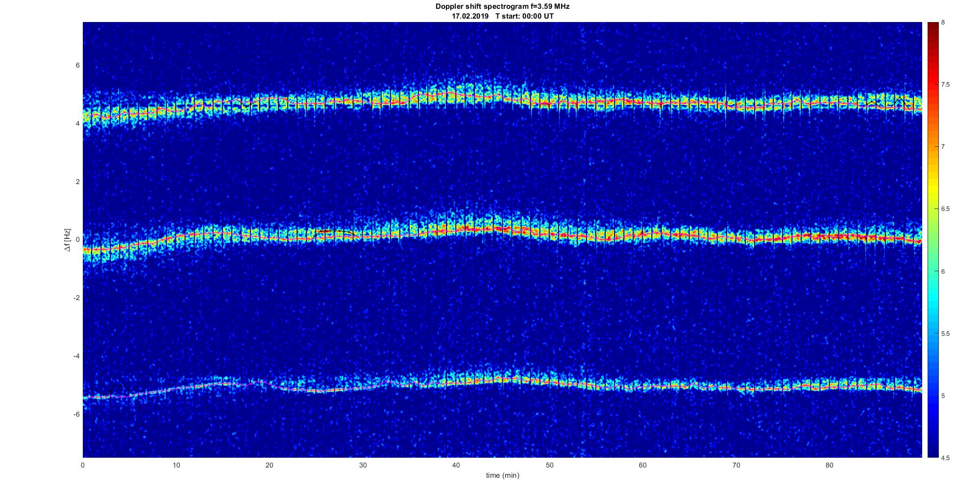The height and width of the screenshot is (491, 980).
Task: Click the colorbar tick label '7.5'
Action: [x=945, y=85]
